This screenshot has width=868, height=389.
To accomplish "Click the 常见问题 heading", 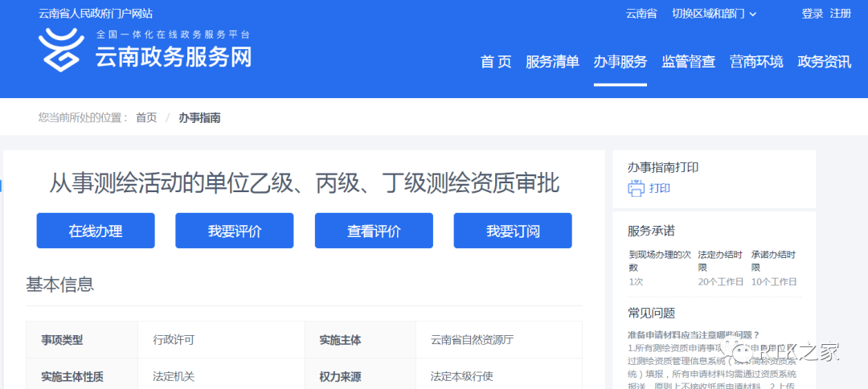I will 652,313.
